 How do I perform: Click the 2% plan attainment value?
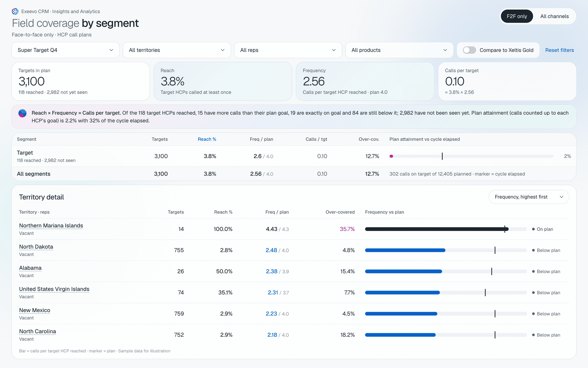click(x=567, y=156)
